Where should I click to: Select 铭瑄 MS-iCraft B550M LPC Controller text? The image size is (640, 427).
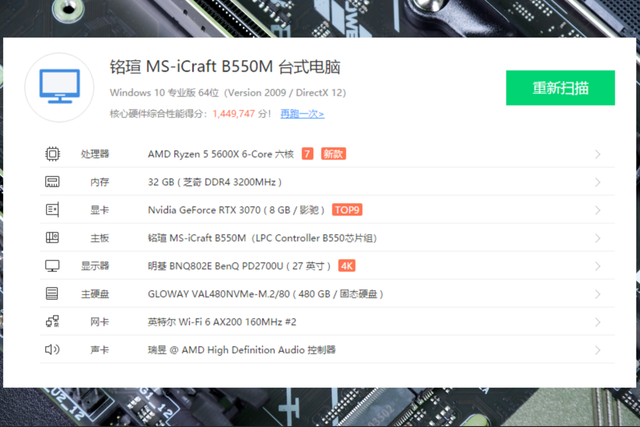click(262, 238)
